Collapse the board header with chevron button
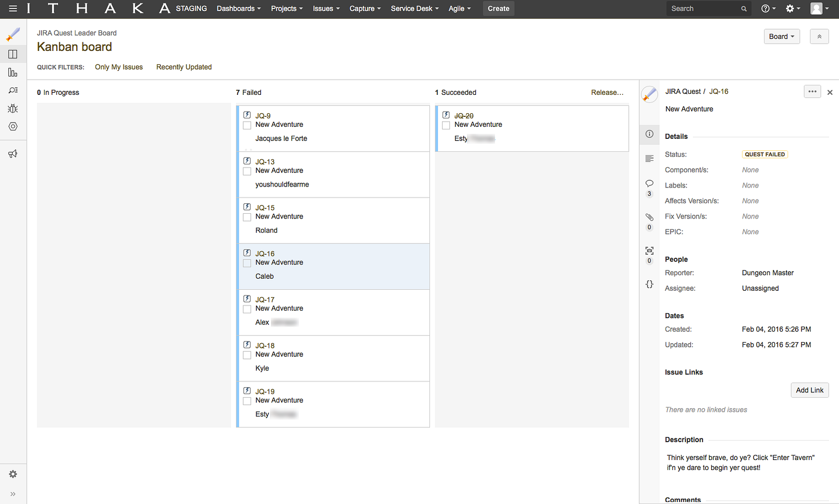839x504 pixels. pos(819,37)
